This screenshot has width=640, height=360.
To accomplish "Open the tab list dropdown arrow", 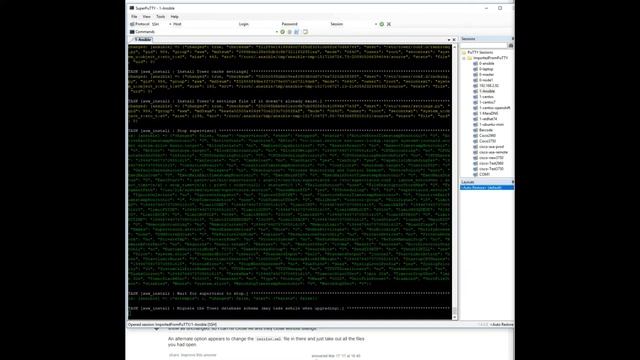I will click(449, 40).
